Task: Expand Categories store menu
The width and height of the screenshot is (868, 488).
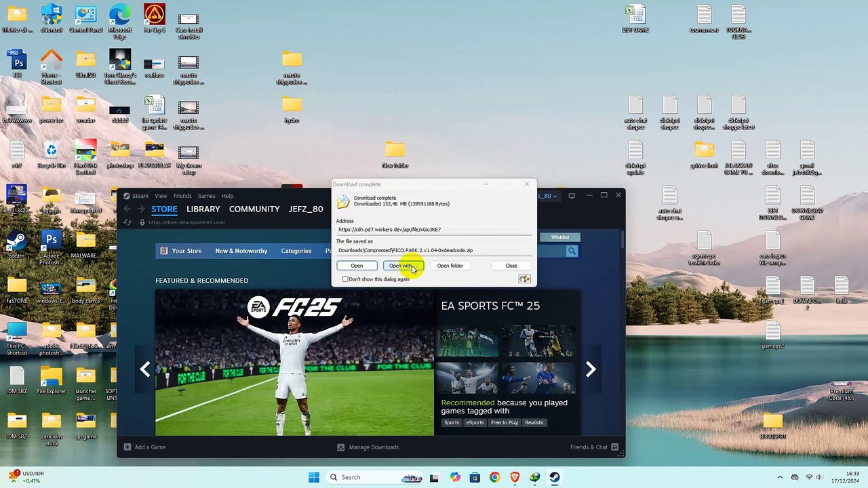Action: click(x=296, y=251)
